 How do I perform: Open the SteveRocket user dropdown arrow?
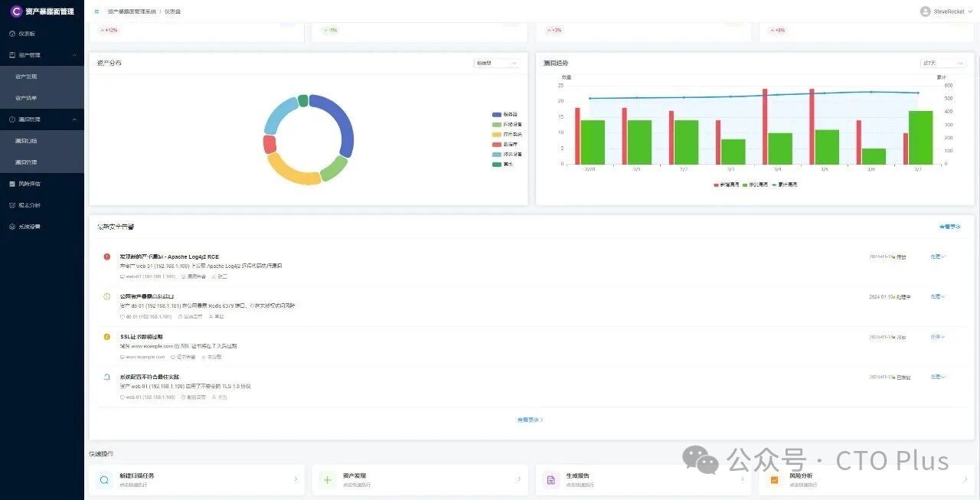[969, 11]
